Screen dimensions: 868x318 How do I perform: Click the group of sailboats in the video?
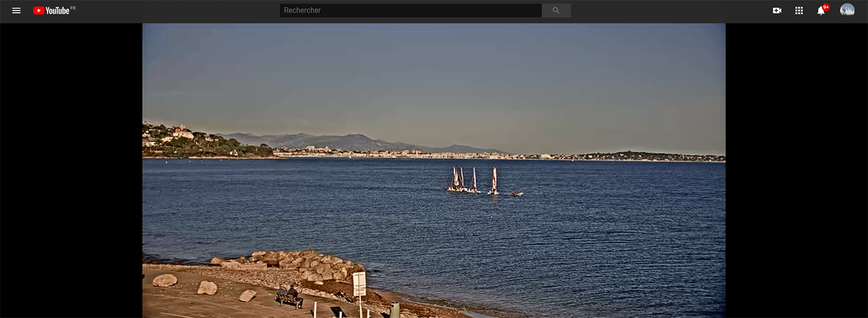tap(473, 181)
